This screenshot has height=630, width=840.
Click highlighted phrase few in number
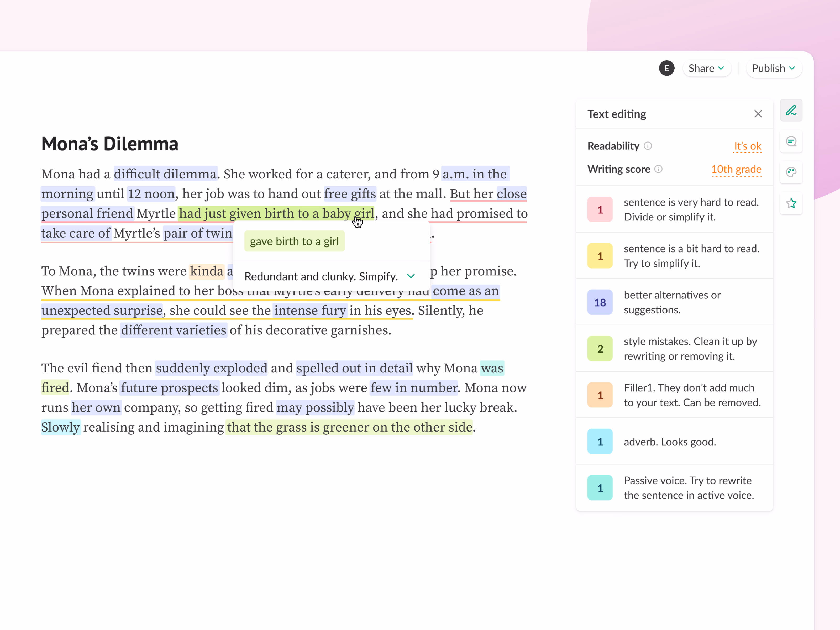[414, 388]
